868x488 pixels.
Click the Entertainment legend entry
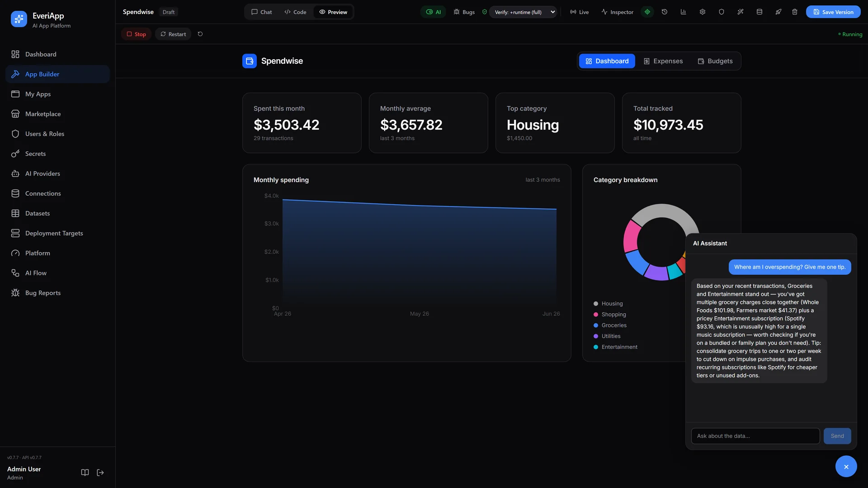tap(615, 347)
